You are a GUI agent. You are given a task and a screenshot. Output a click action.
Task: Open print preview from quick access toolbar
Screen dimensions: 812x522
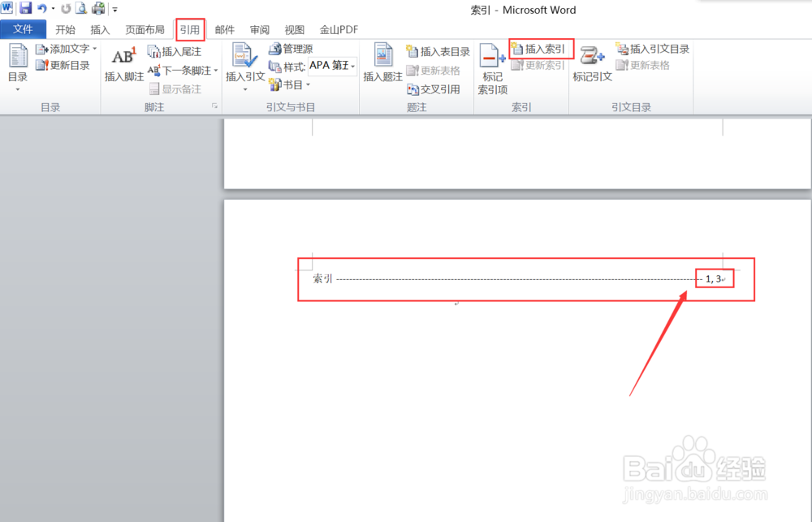point(81,8)
